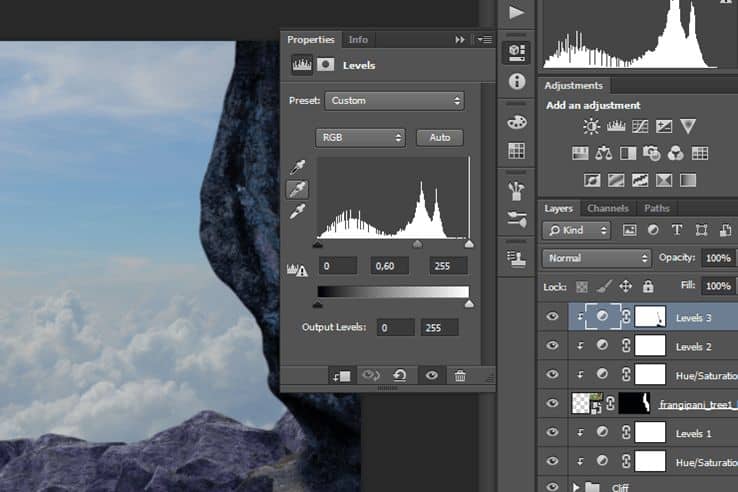Add a Color Balance adjustment

point(603,153)
